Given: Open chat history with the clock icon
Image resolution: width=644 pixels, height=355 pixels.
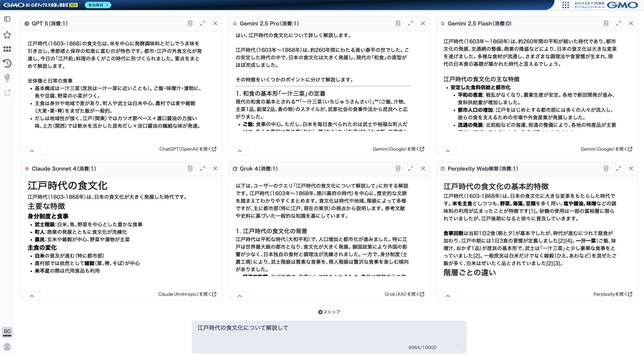Looking at the screenshot, I should tap(7, 64).
